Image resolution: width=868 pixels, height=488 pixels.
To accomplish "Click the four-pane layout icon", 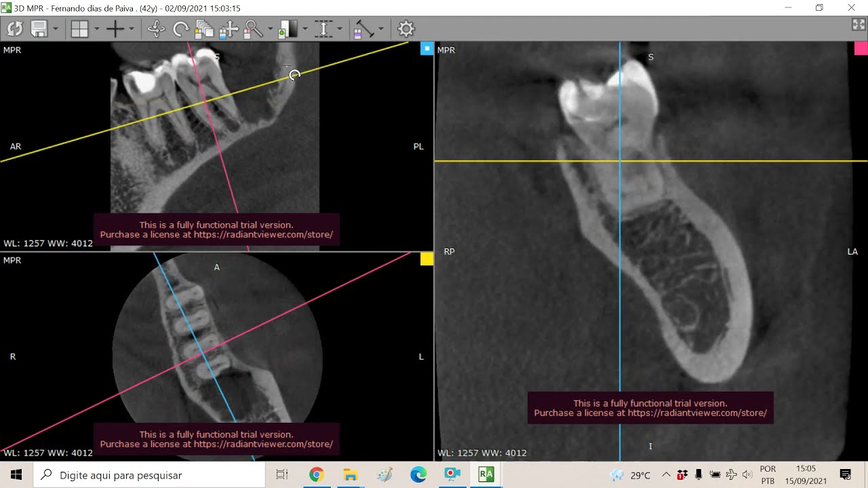I will click(80, 29).
